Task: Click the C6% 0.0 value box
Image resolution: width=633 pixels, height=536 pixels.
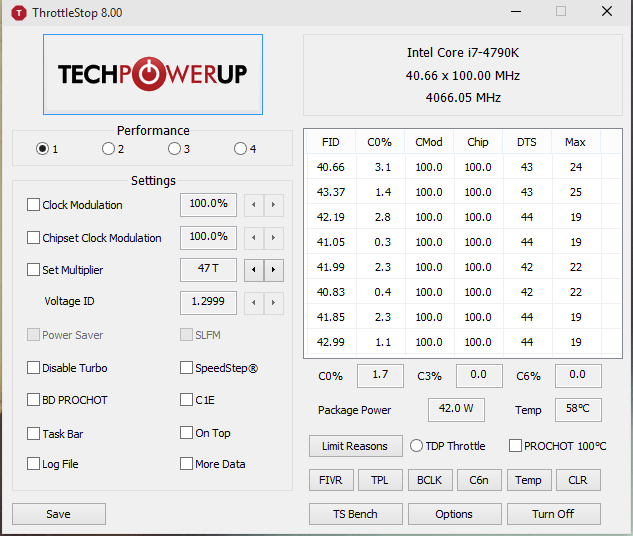Action: (578, 376)
